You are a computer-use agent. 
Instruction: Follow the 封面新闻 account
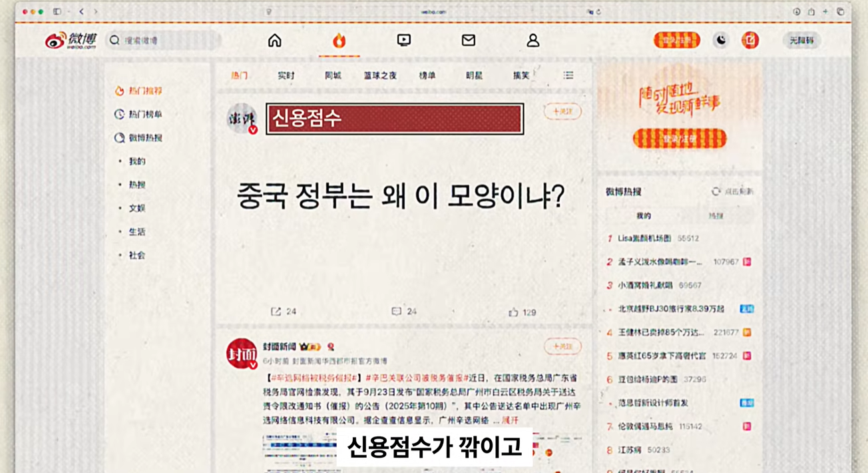pos(562,346)
